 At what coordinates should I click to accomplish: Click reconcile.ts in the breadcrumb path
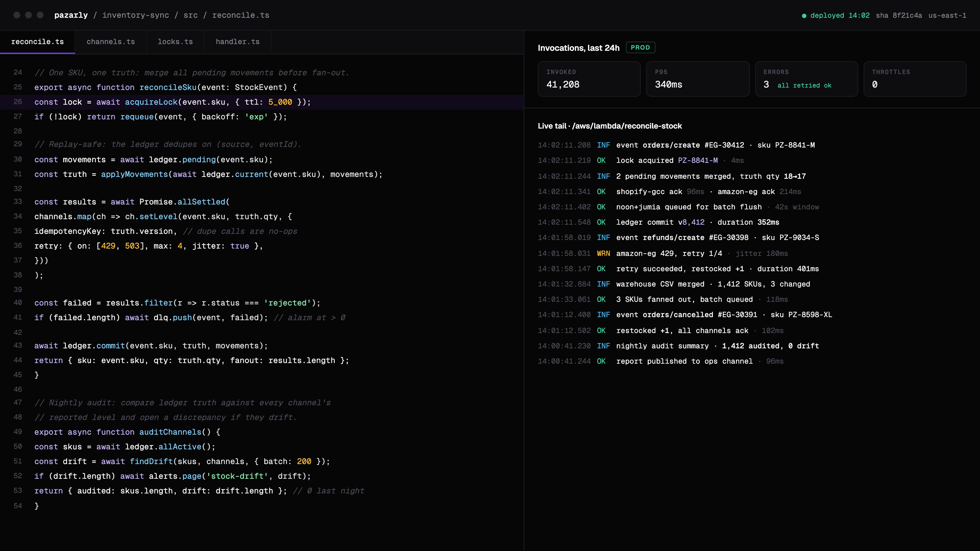coord(240,15)
